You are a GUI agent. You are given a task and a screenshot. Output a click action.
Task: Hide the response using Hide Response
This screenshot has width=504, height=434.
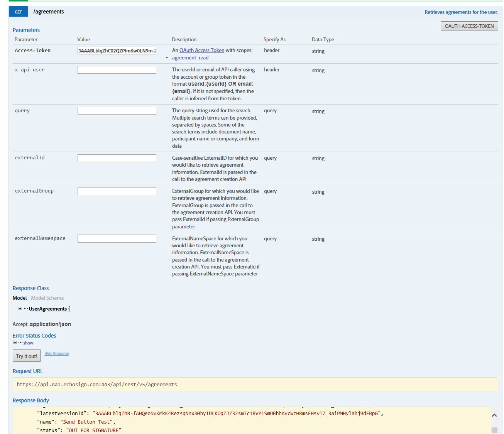[x=56, y=353]
